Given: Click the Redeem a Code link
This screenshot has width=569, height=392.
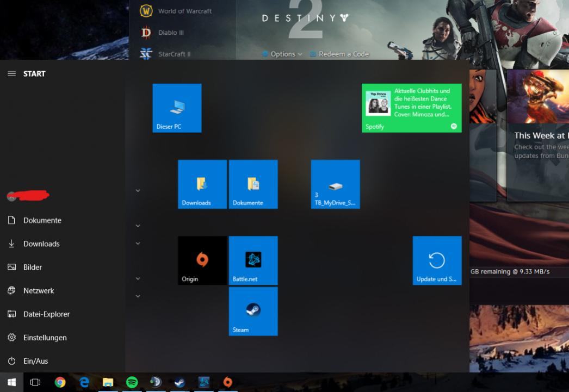Looking at the screenshot, I should [x=343, y=54].
